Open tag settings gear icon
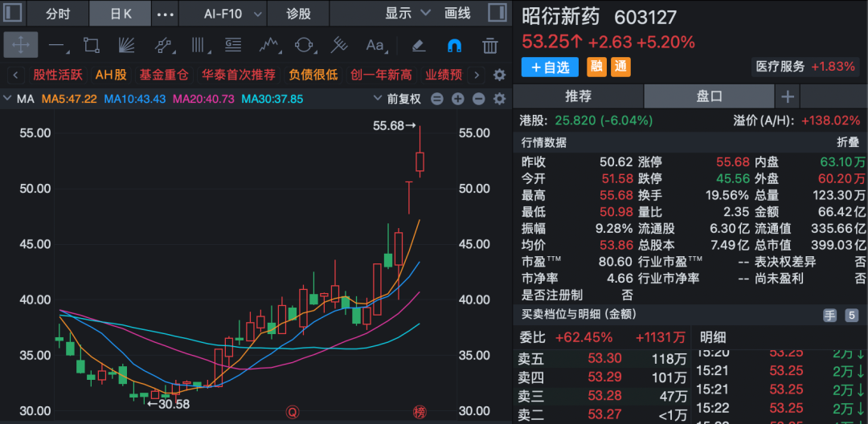The height and width of the screenshot is (424, 868). tap(499, 75)
